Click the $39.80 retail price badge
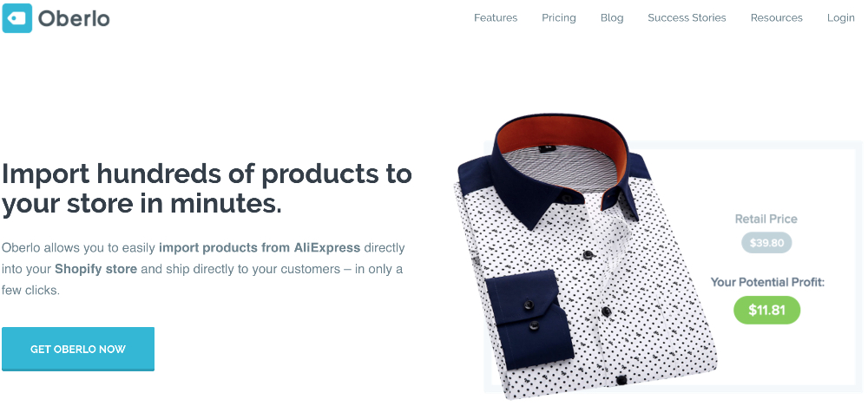The height and width of the screenshot is (406, 868). click(x=766, y=243)
